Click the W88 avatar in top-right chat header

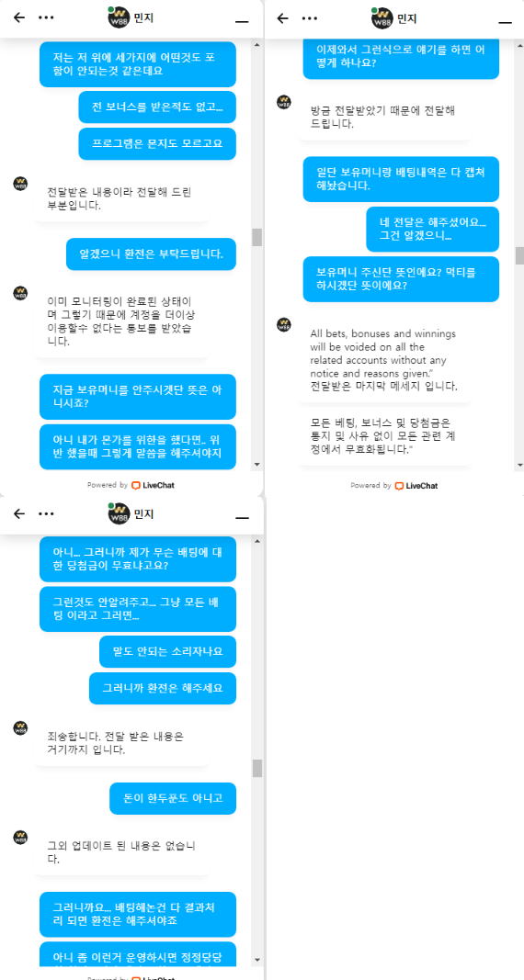point(382,18)
